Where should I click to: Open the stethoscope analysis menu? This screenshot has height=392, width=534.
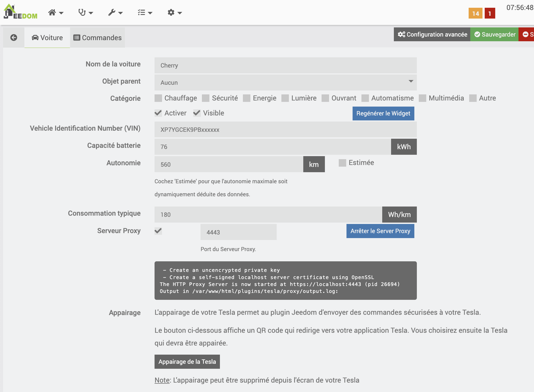[82, 12]
